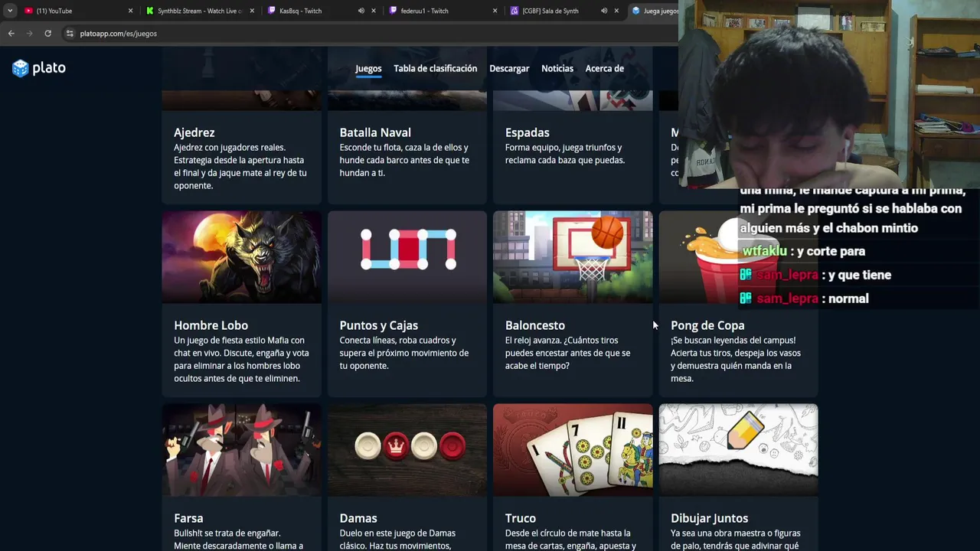This screenshot has height=551, width=980.
Task: Click the plato wordmark text
Action: click(49, 68)
